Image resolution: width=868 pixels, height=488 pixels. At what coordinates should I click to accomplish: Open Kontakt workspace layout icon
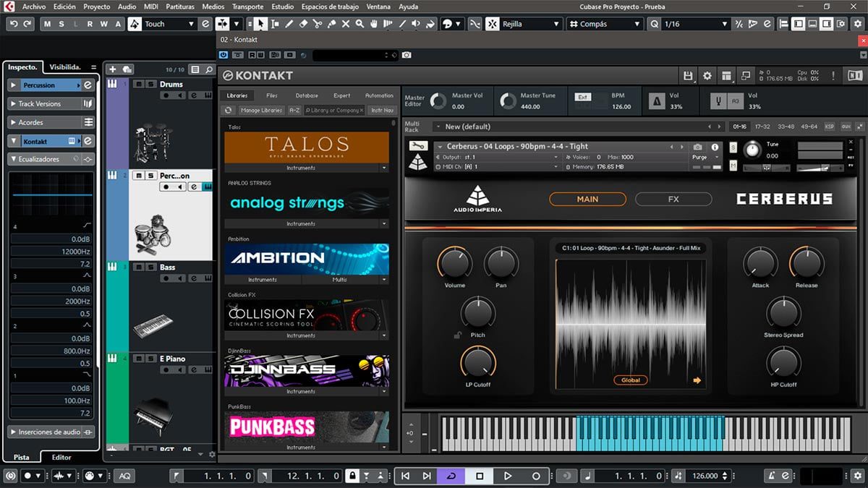coord(726,75)
